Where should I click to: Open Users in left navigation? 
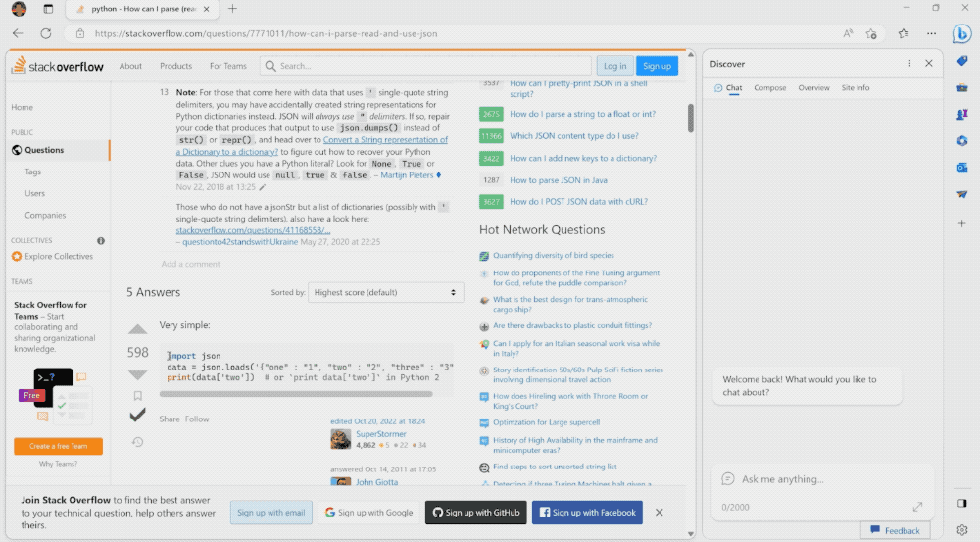(35, 194)
